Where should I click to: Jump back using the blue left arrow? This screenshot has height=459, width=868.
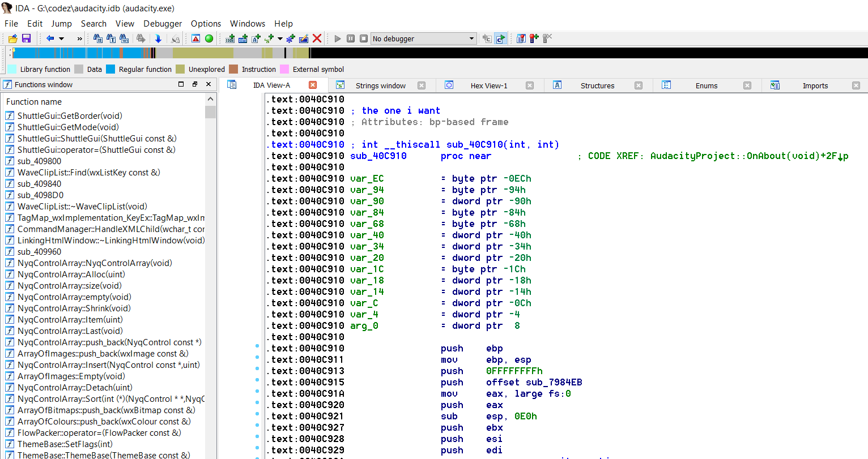(50, 38)
